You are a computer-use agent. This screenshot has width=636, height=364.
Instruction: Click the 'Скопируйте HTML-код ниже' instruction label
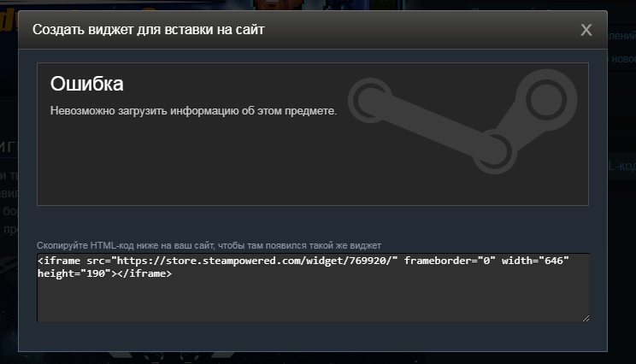click(x=209, y=245)
